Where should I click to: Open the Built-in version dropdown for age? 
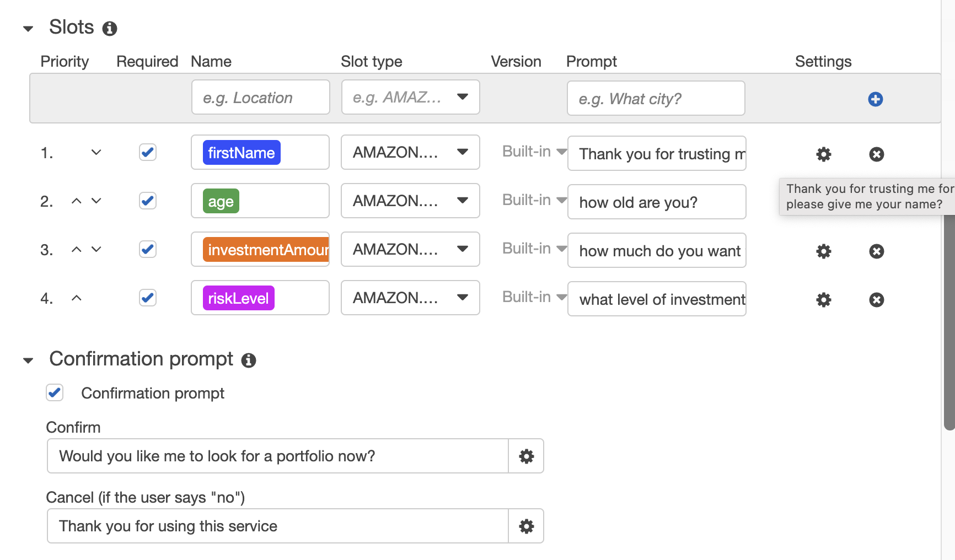[x=561, y=200]
